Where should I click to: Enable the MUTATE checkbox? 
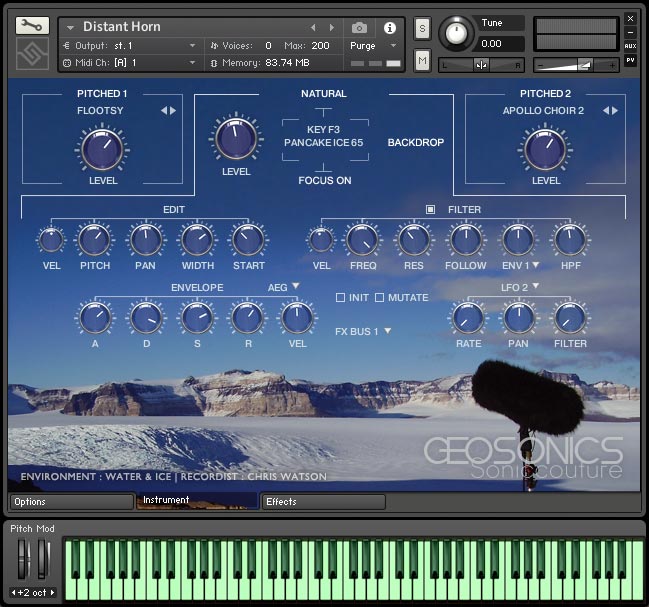(380, 298)
